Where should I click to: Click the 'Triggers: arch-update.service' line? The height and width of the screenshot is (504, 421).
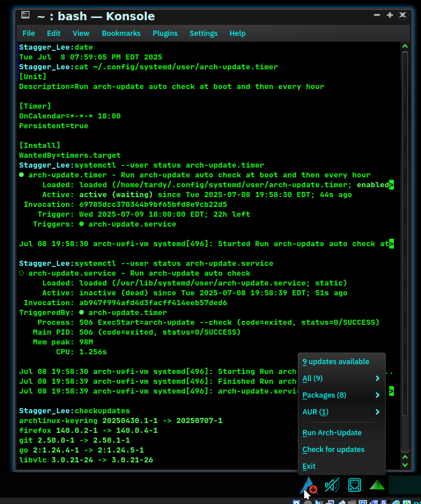tap(105, 224)
